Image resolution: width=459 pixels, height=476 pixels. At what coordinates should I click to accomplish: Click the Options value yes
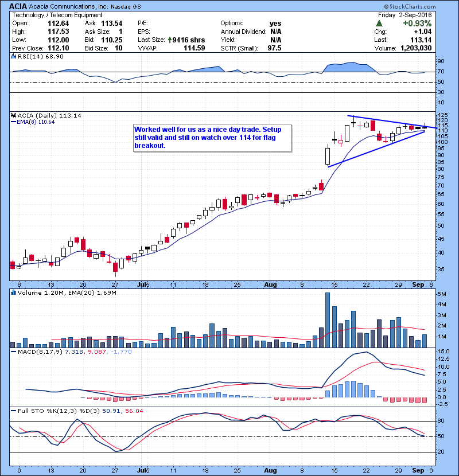click(x=275, y=24)
